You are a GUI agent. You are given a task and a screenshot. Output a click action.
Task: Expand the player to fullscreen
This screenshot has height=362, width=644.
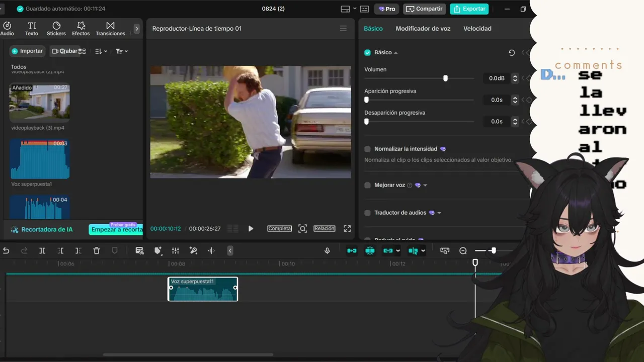tap(347, 229)
